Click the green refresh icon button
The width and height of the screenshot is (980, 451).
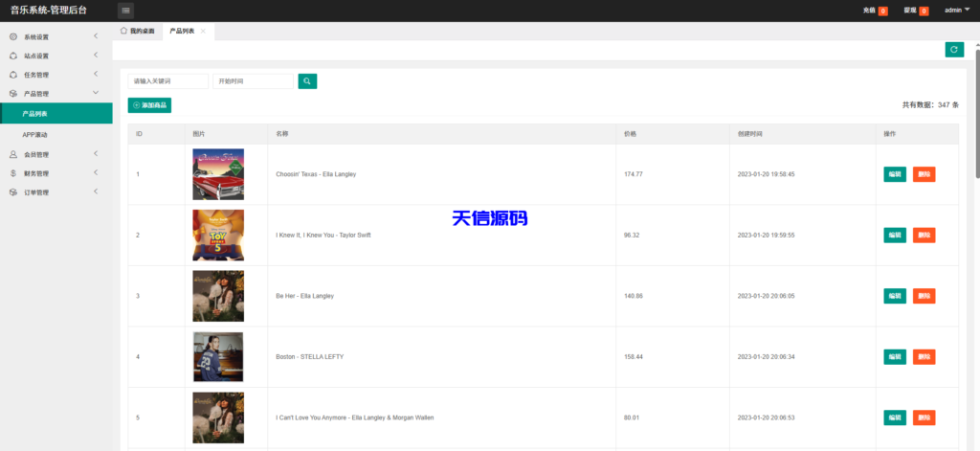pyautogui.click(x=954, y=50)
